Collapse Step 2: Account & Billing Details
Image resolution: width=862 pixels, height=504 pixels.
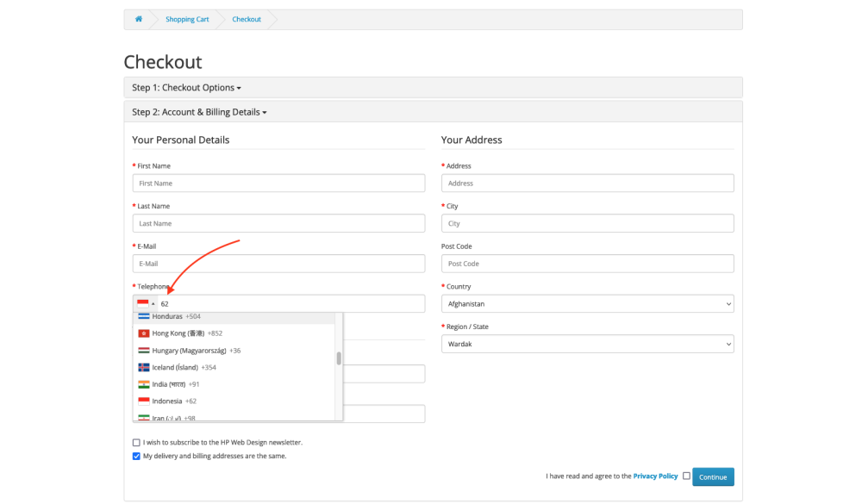199,112
